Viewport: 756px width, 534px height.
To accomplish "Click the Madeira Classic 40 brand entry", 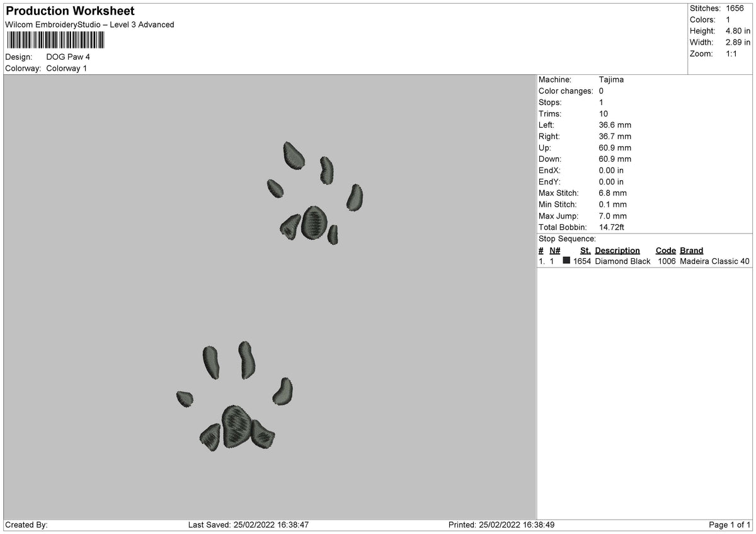I will pos(715,261).
